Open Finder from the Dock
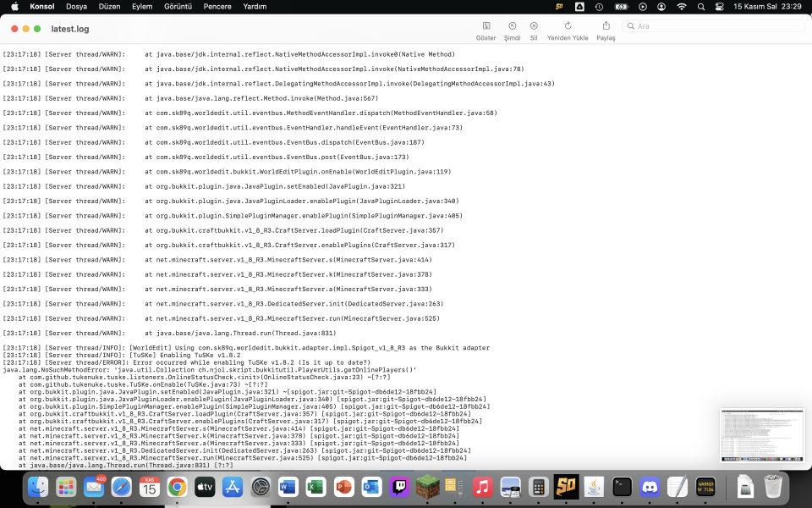812x508 pixels. [38, 488]
